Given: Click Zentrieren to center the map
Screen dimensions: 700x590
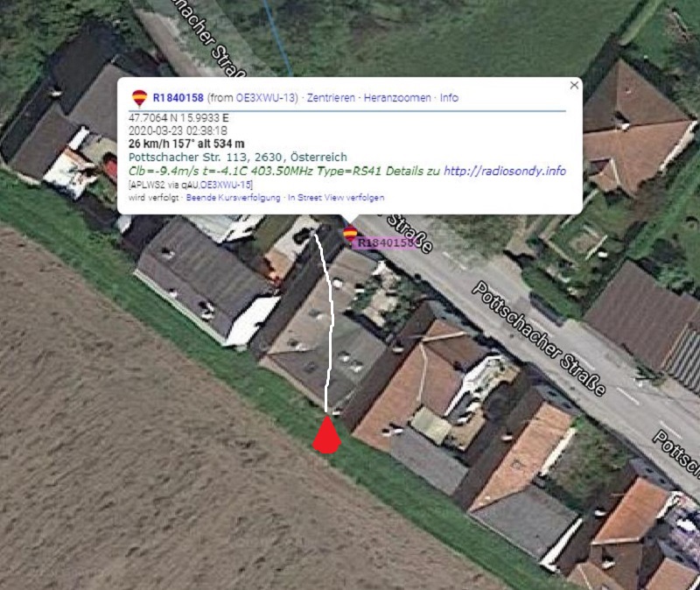Looking at the screenshot, I should pos(331,98).
